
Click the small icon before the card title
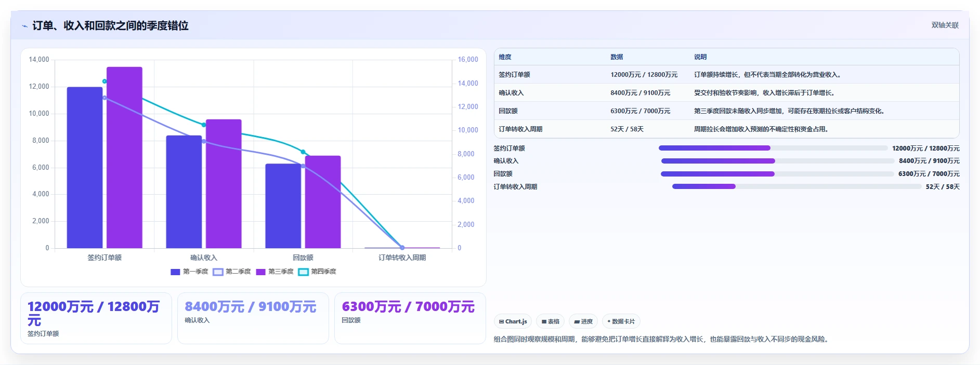click(x=24, y=26)
